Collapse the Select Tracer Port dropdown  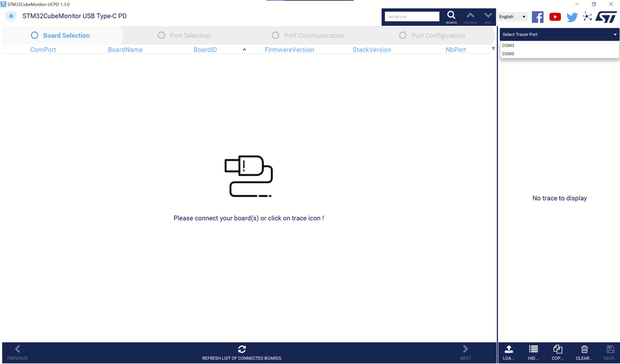[559, 34]
